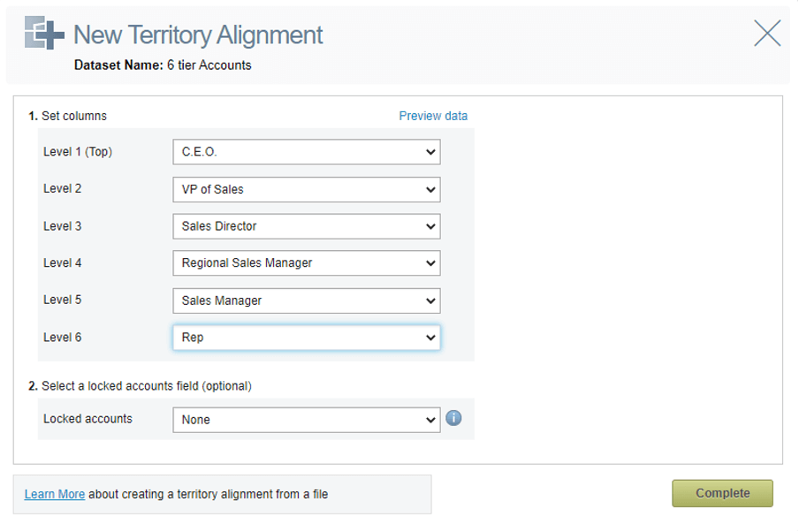Click the chevron arrow of Locked accounts dropdown
This screenshot has width=799, height=532.
pyautogui.click(x=430, y=420)
